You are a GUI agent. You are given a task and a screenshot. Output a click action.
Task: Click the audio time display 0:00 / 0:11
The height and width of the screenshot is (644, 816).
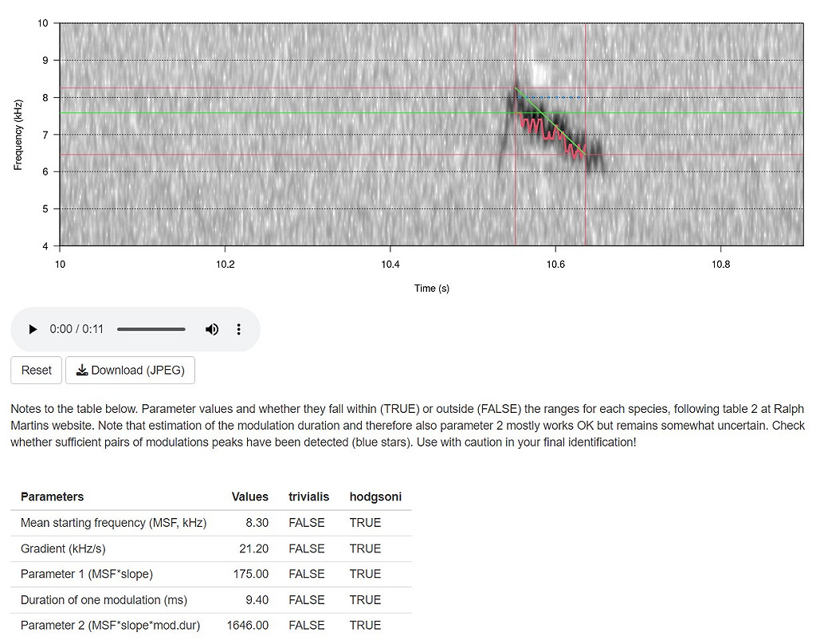(x=76, y=329)
